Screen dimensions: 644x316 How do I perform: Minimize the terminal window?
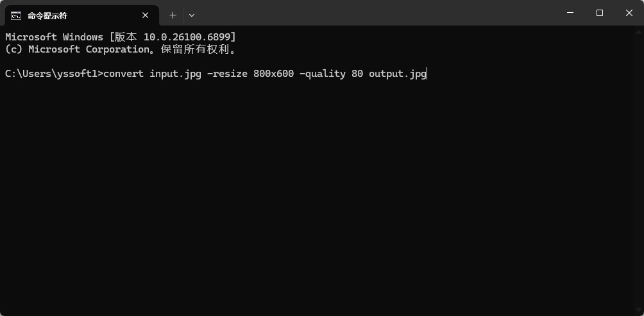[570, 13]
